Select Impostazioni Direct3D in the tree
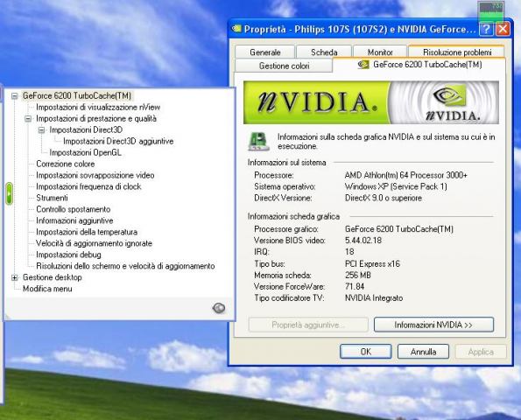521x420 pixels. [86, 129]
